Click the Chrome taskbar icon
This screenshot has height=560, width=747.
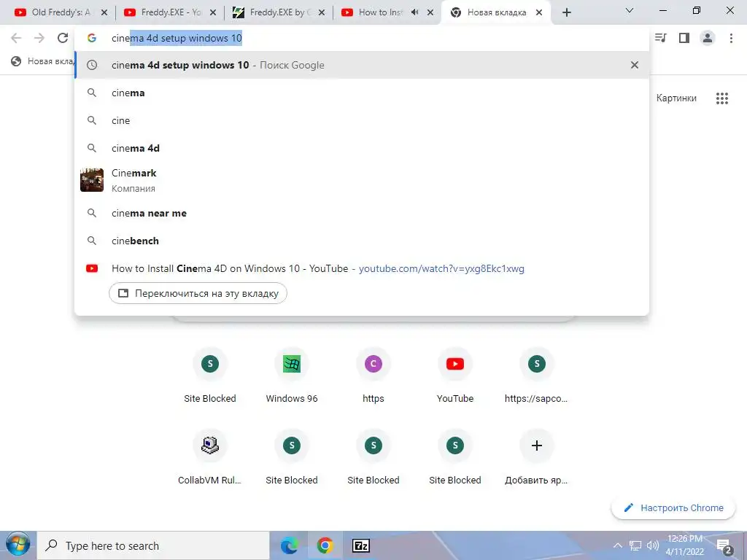click(325, 545)
